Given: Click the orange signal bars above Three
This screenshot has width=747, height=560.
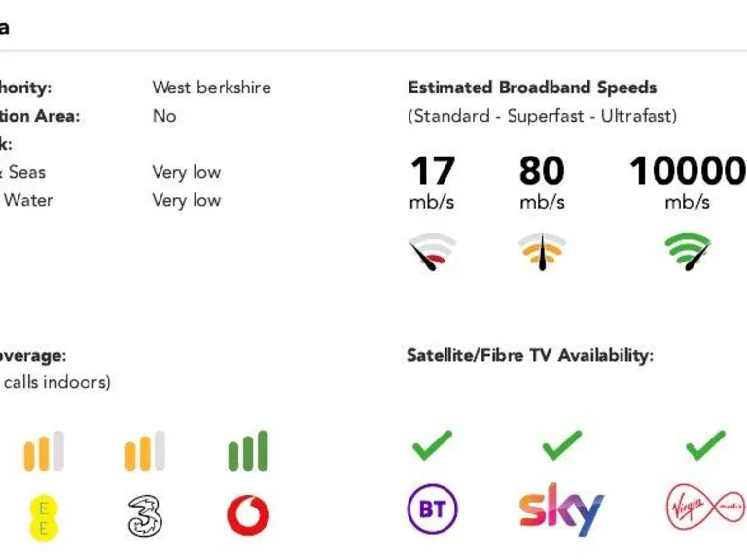Looking at the screenshot, I should coord(145,450).
